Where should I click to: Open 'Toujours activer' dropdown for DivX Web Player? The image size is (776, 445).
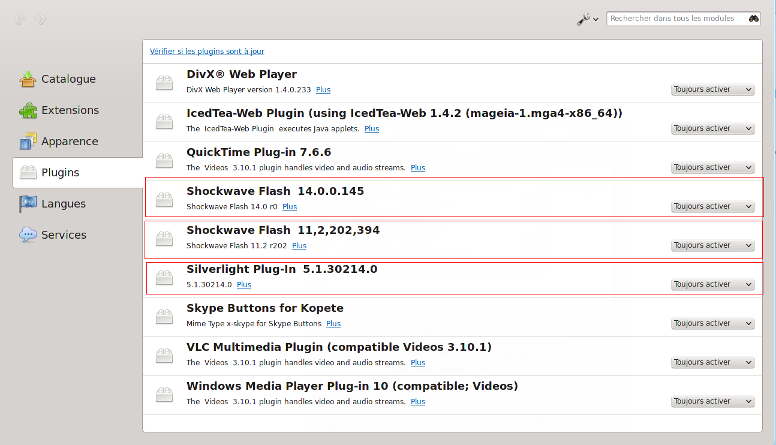tap(713, 90)
